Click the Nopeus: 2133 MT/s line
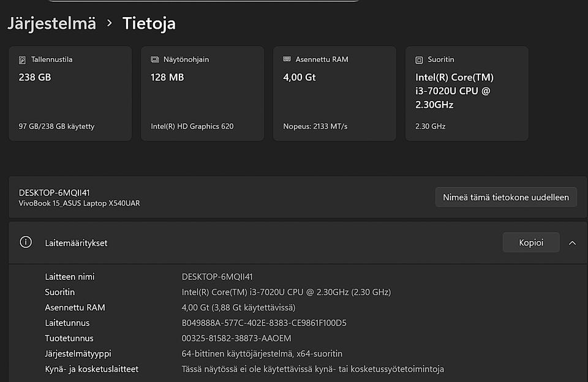This screenshot has height=382, width=588. pos(315,126)
